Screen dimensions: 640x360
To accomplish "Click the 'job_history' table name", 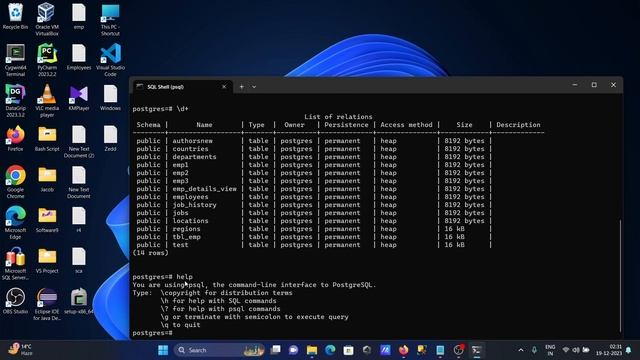I will coord(194,204).
